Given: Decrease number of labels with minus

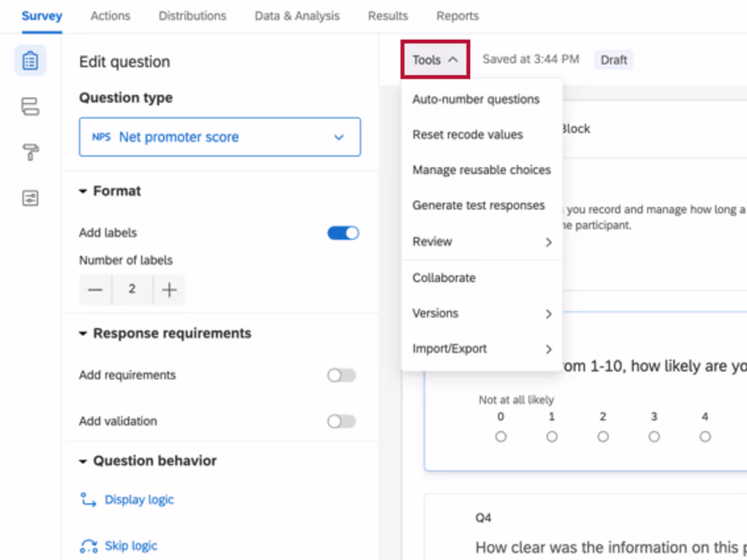Looking at the screenshot, I should point(95,290).
